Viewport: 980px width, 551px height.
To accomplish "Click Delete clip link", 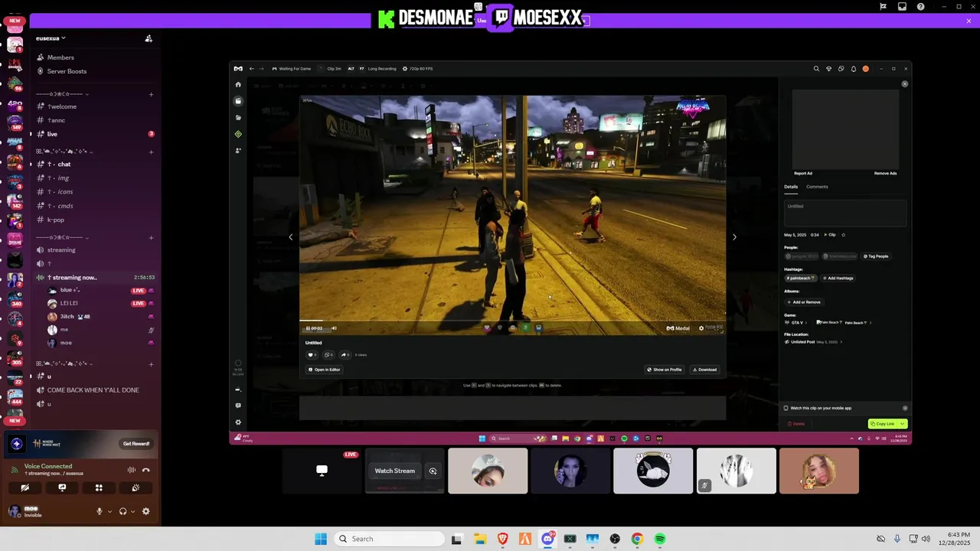I will point(796,424).
